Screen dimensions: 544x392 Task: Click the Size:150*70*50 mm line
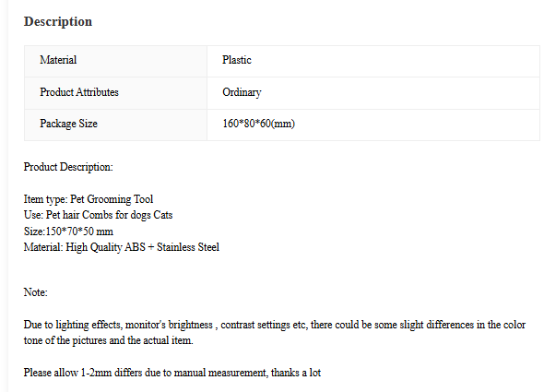pyautogui.click(x=68, y=232)
